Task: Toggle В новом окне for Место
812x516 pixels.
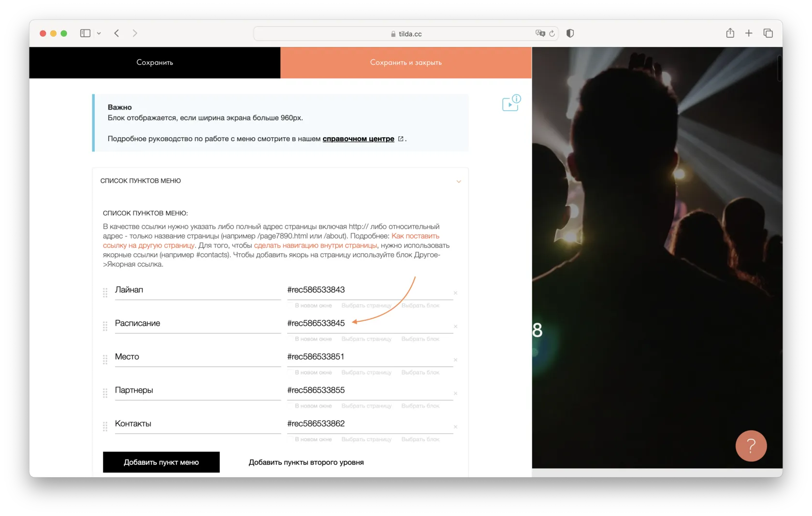Action: tap(313, 373)
